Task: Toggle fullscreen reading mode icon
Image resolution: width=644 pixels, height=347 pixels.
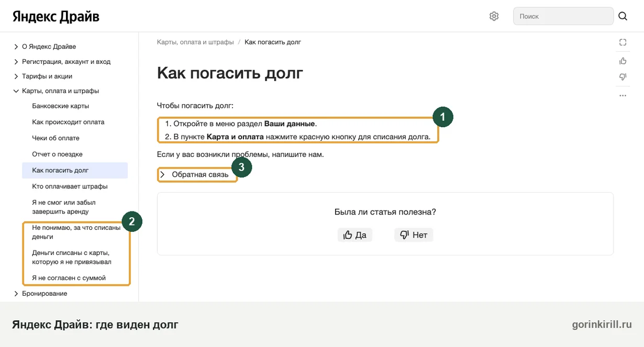Action: tap(623, 42)
